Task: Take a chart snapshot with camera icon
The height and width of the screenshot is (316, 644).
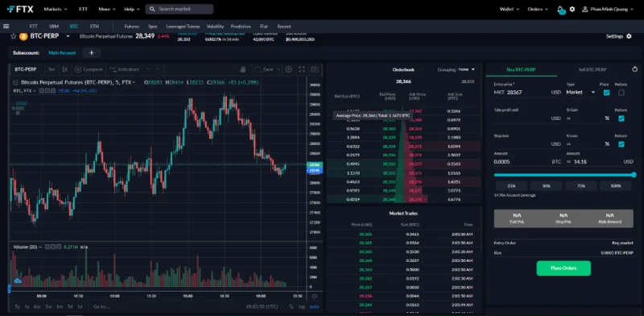Action: pyautogui.click(x=315, y=69)
